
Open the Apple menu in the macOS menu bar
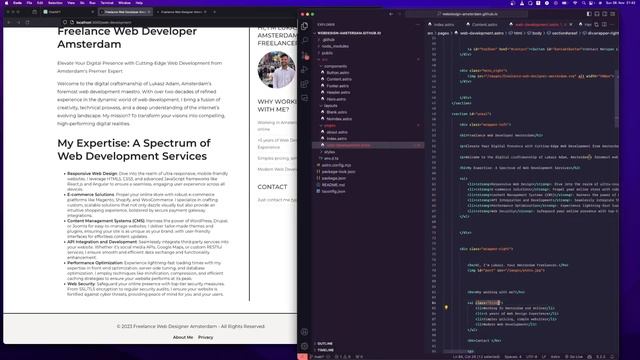tap(6, 3)
